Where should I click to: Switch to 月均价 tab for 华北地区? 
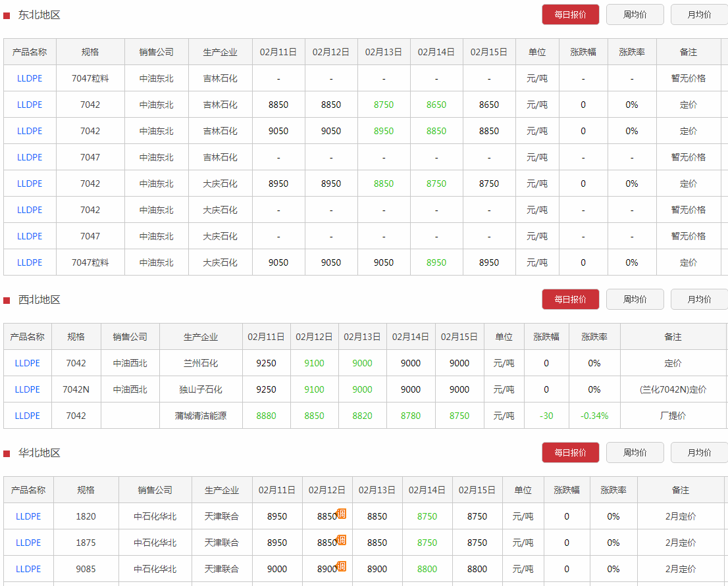coord(699,453)
